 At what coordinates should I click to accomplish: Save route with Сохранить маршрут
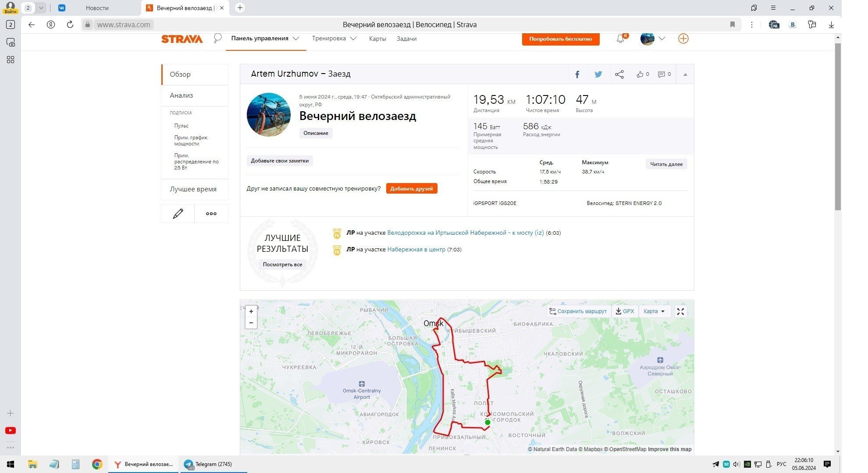[578, 311]
